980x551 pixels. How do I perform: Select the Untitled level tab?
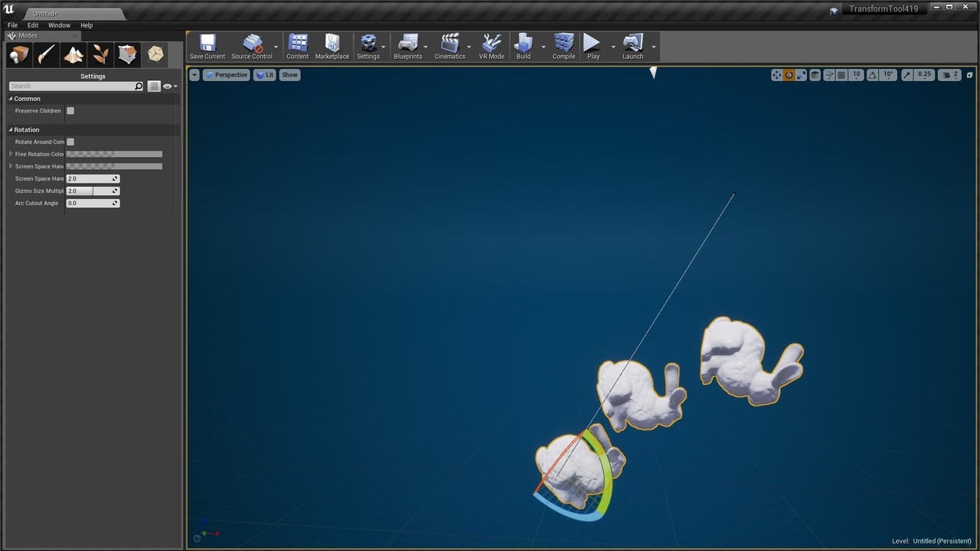coord(73,14)
